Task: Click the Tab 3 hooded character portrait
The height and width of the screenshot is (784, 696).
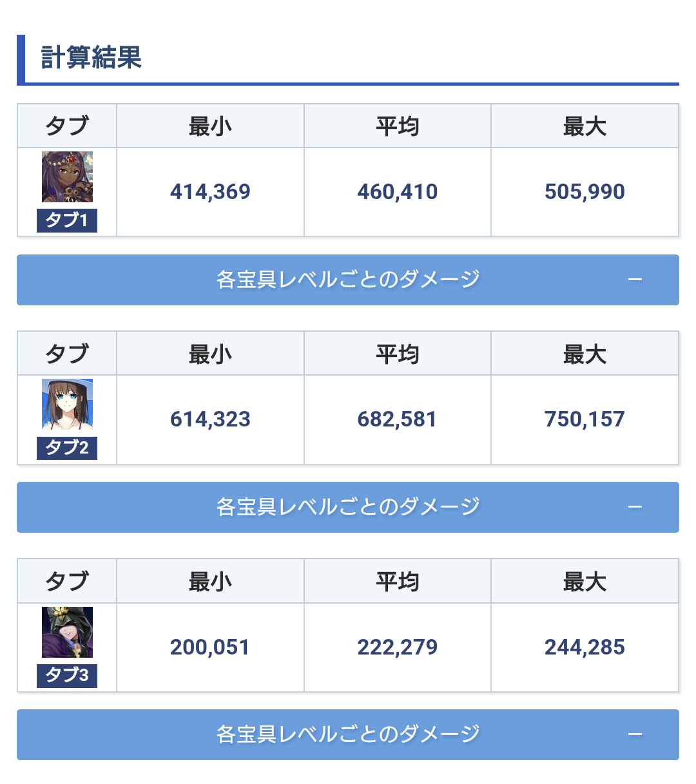Action: pyautogui.click(x=67, y=632)
